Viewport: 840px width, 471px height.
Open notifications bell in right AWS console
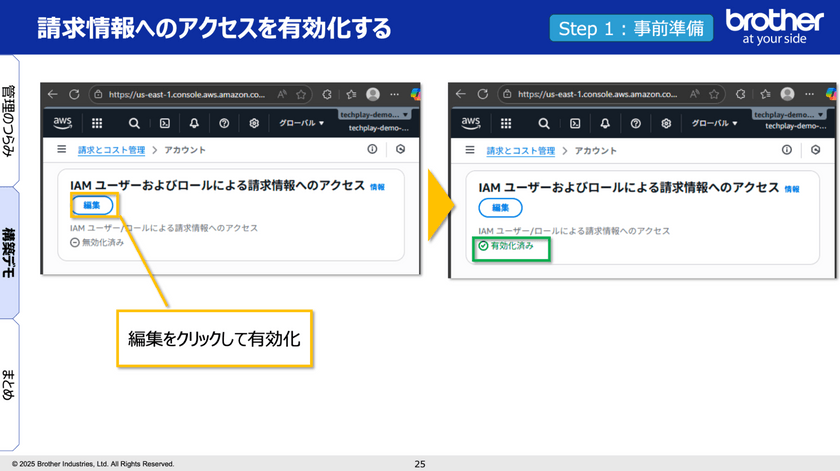click(605, 123)
